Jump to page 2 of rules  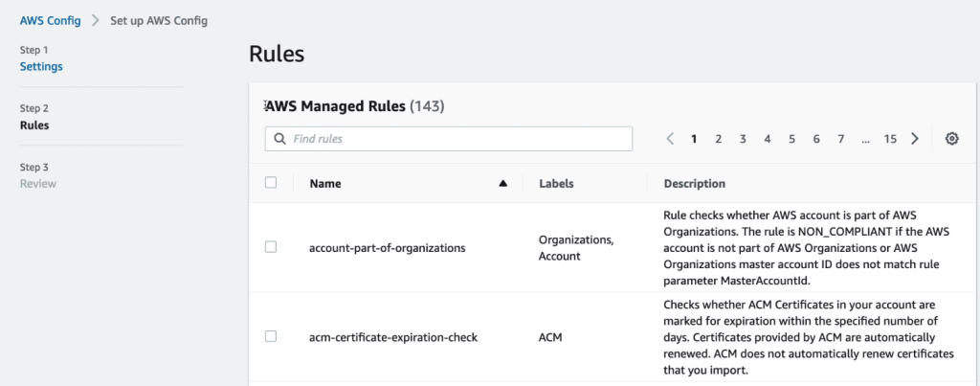tap(718, 139)
